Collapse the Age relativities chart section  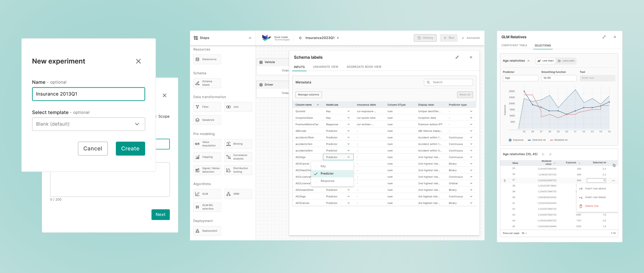[529, 61]
